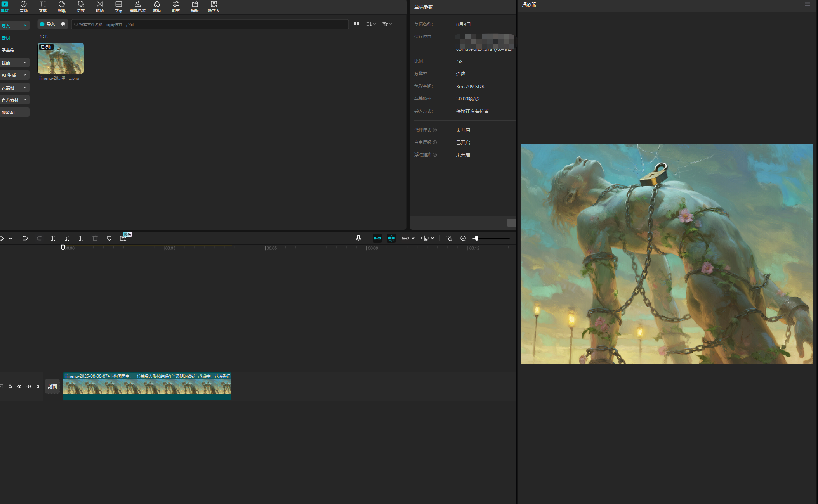
Task: Click the 代理模式 help icon
Action: (435, 130)
